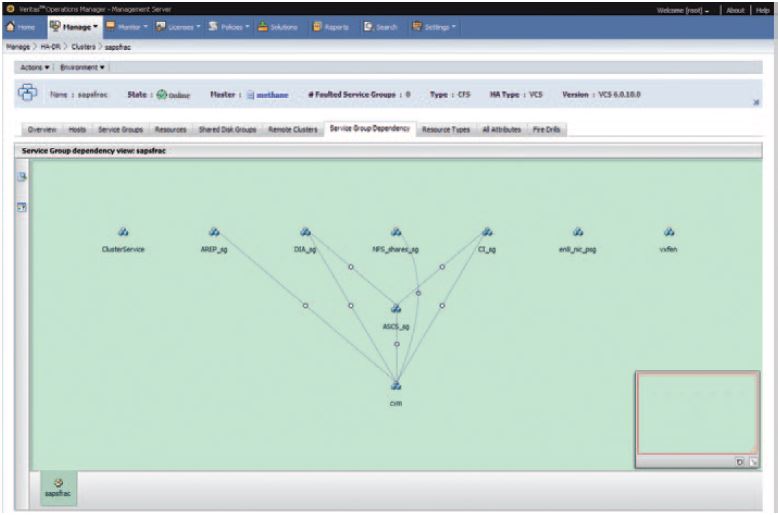Viewport: 778px width, 515px height.
Task: Open the Licenses menu
Action: [178, 27]
